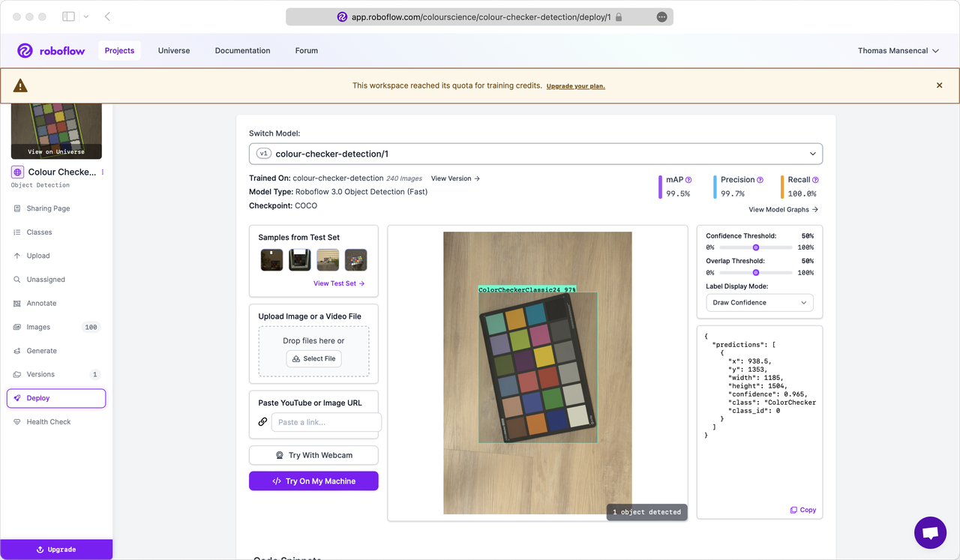This screenshot has width=960, height=560.
Task: Select the first test set sample thumbnail
Action: [271, 260]
